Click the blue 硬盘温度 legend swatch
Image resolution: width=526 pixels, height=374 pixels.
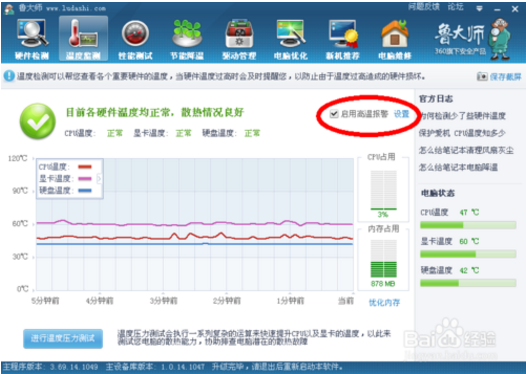click(x=85, y=191)
